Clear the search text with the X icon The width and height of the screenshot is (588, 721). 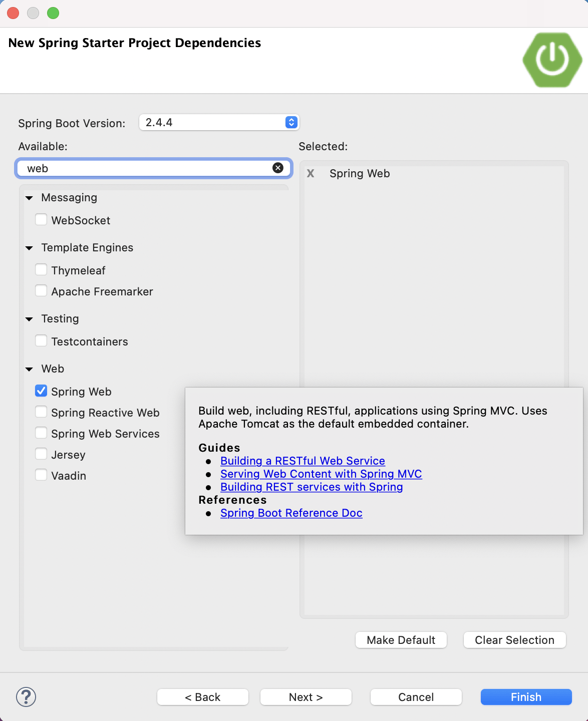coord(278,168)
